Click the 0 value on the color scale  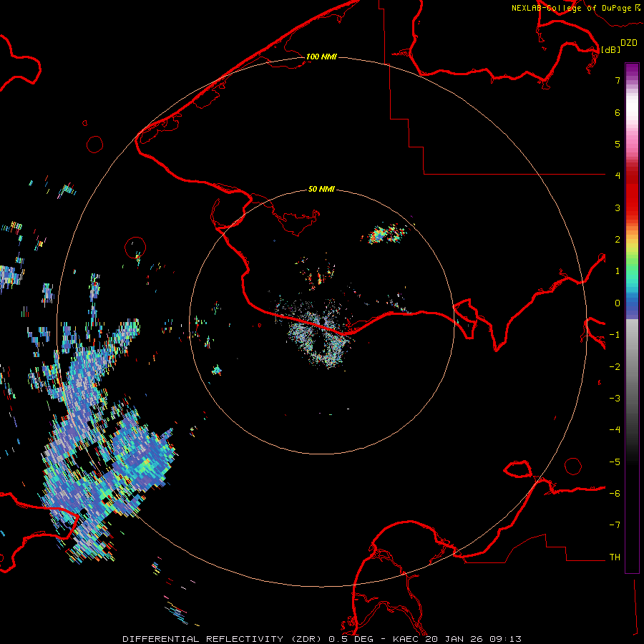[618, 303]
